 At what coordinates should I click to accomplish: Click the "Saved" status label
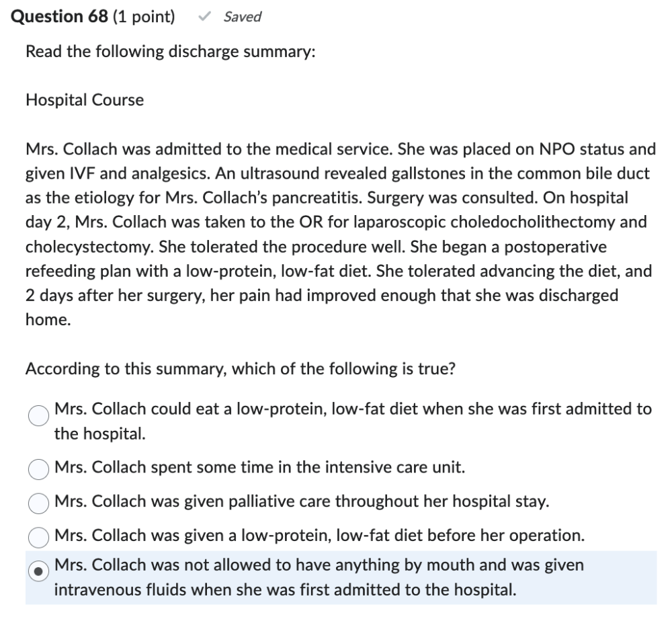pos(242,17)
